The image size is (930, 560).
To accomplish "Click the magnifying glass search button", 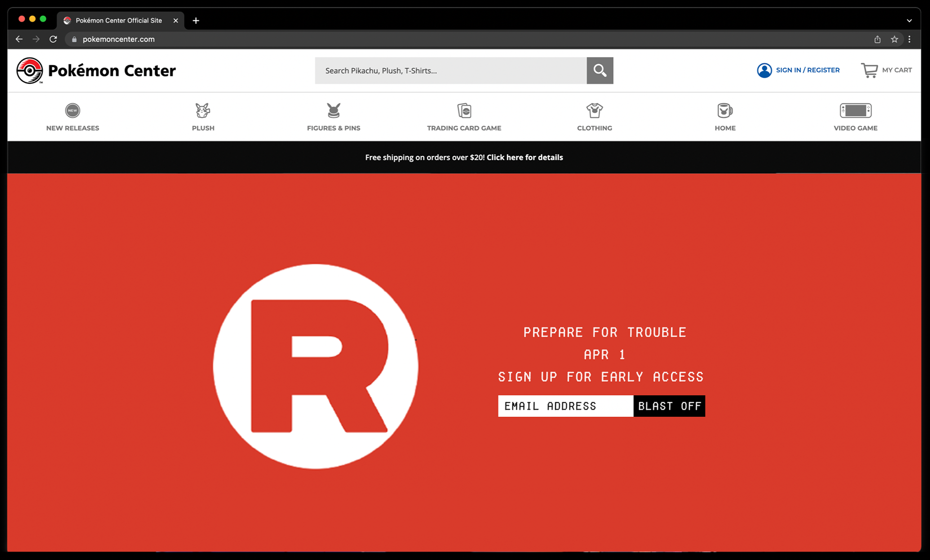I will click(x=600, y=71).
